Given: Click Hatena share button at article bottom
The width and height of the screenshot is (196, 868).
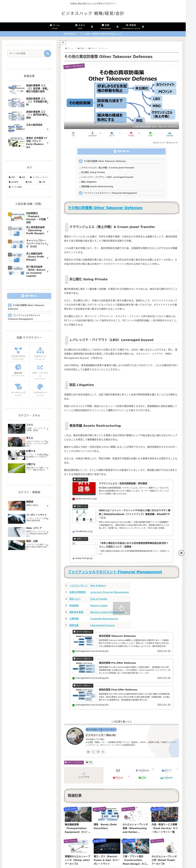Looking at the screenshot, I should click(x=166, y=770).
